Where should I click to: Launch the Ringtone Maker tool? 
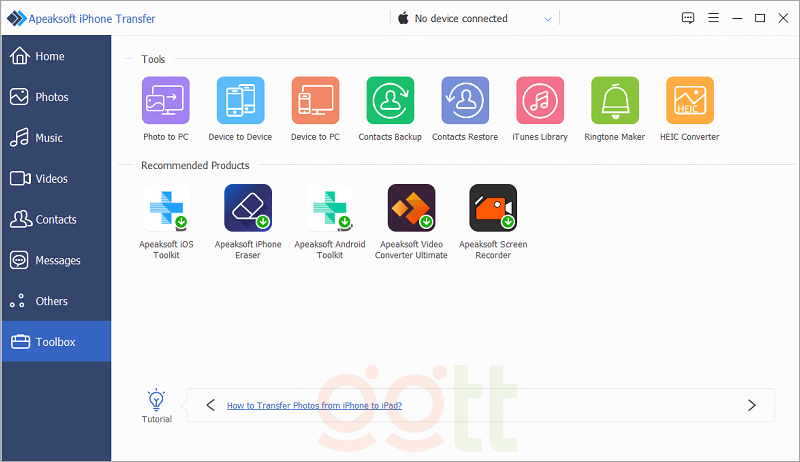pyautogui.click(x=615, y=101)
